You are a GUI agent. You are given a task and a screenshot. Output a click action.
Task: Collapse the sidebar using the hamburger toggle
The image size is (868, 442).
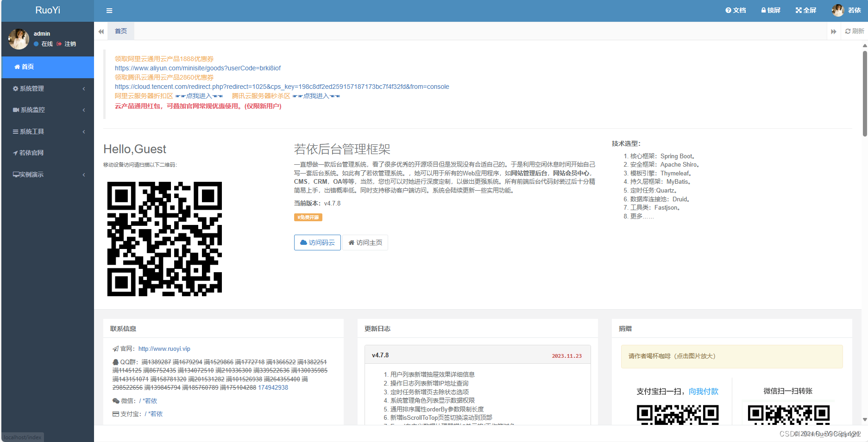point(109,10)
